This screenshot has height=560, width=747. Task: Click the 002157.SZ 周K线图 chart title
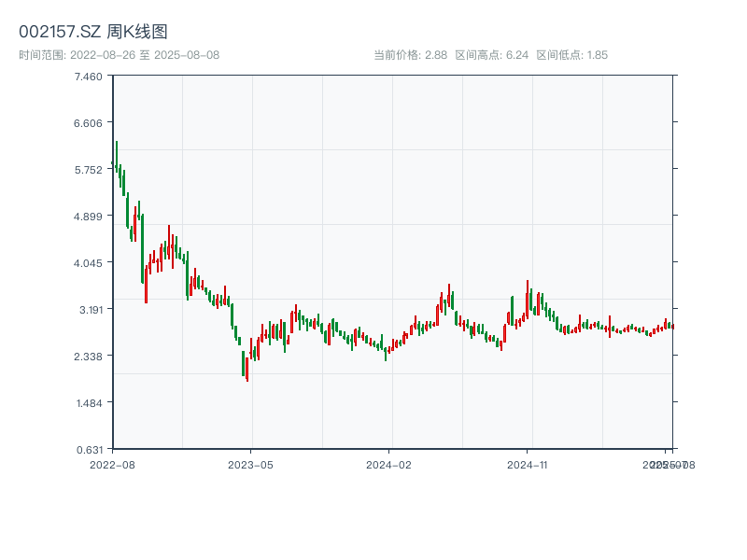[x=93, y=33]
